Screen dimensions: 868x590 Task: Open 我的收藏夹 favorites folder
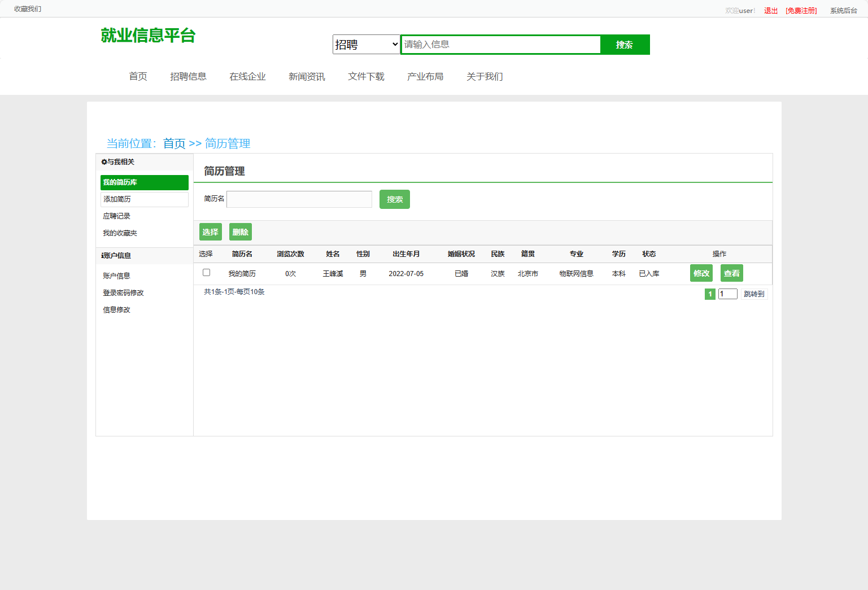(x=119, y=233)
